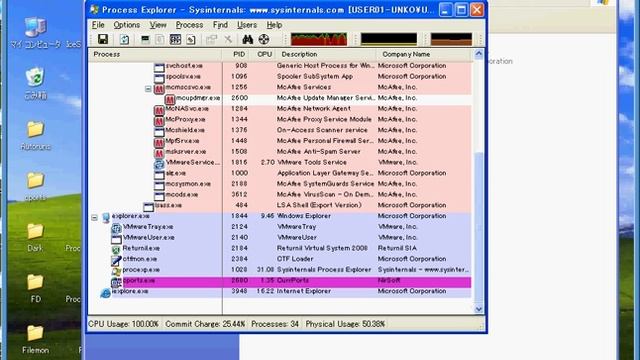Screen dimensions: 640x360
Task: Click the Refresh Now toolbar icon
Action: (x=124, y=39)
